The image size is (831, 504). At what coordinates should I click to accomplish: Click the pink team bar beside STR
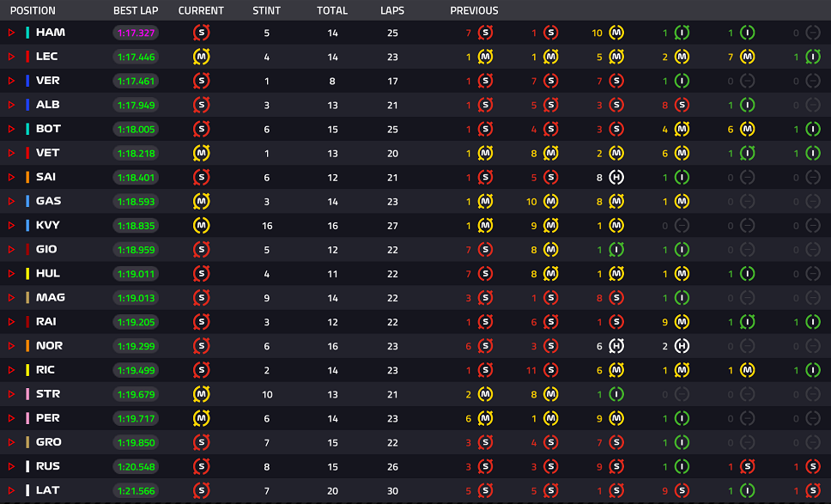(27, 394)
